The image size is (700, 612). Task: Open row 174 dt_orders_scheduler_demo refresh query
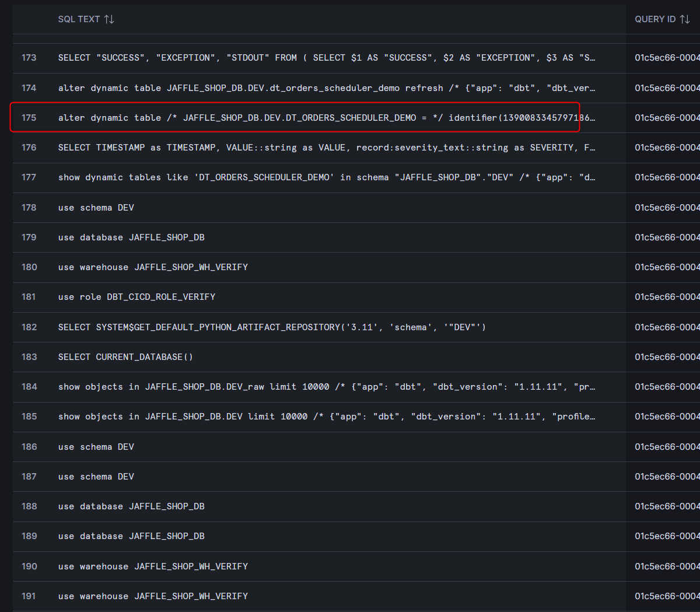coord(327,88)
